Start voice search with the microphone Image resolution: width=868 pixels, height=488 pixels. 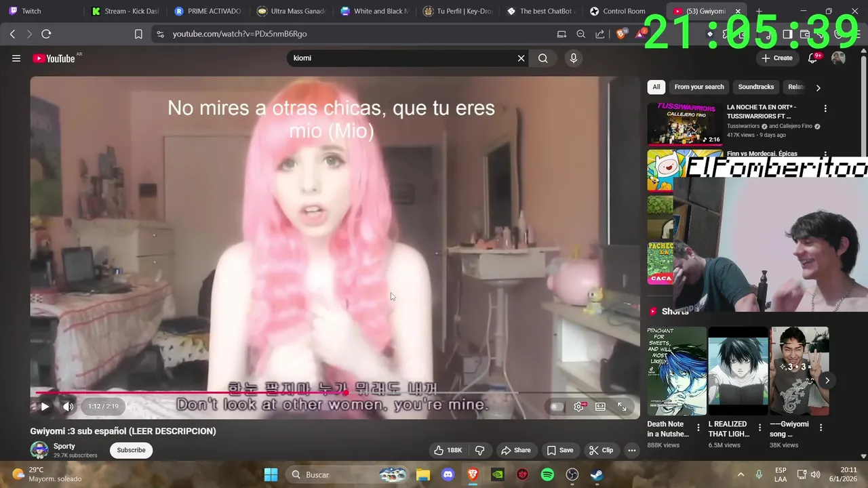tap(574, 58)
